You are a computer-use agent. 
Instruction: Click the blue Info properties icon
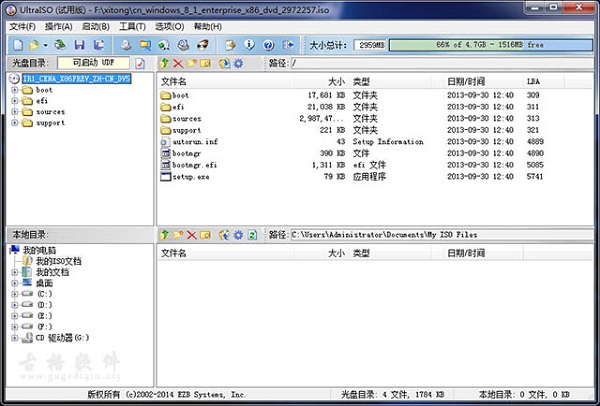tap(249, 45)
